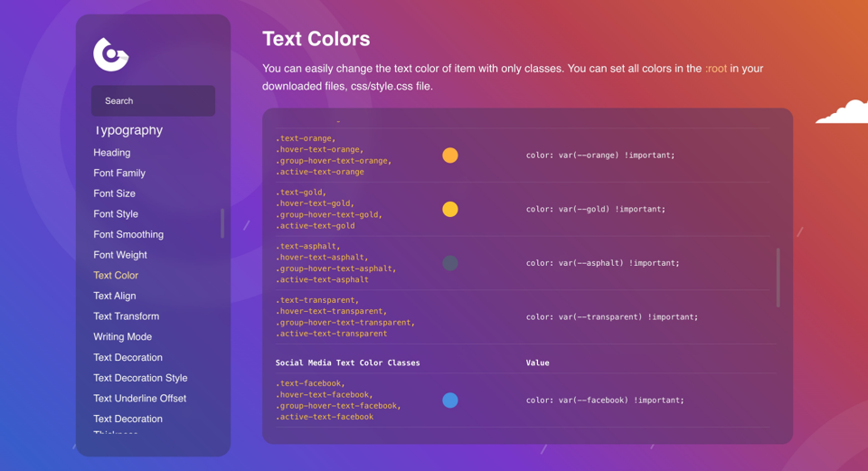Click the circular logo icon in the sidebar
868x471 pixels.
coord(111,54)
